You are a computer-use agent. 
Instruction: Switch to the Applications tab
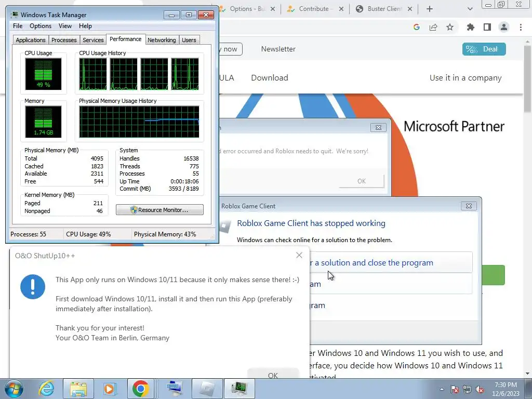point(31,39)
